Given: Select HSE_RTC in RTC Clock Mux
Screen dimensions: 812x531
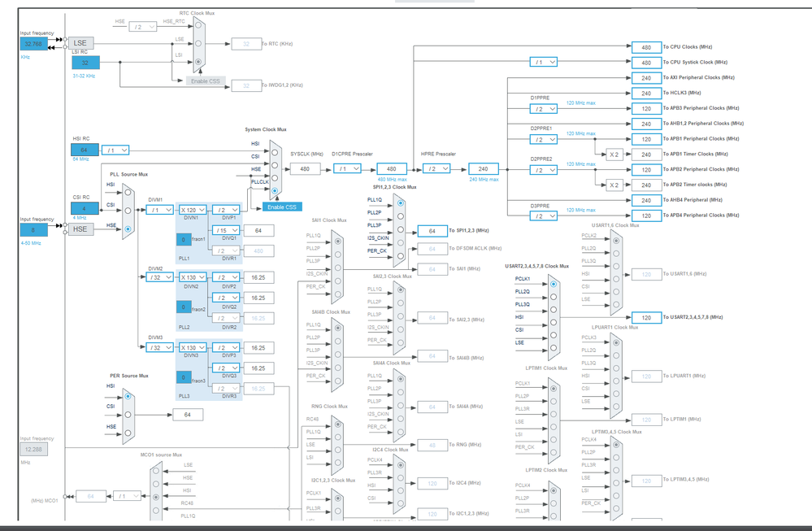Looking at the screenshot, I should 198,25.
